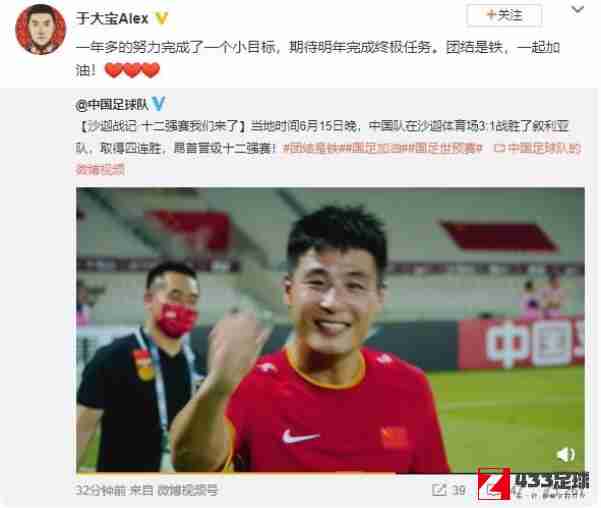Image resolution: width=601 pixels, height=508 pixels.
Task: Click the red heart emojis in post
Action: [132, 70]
